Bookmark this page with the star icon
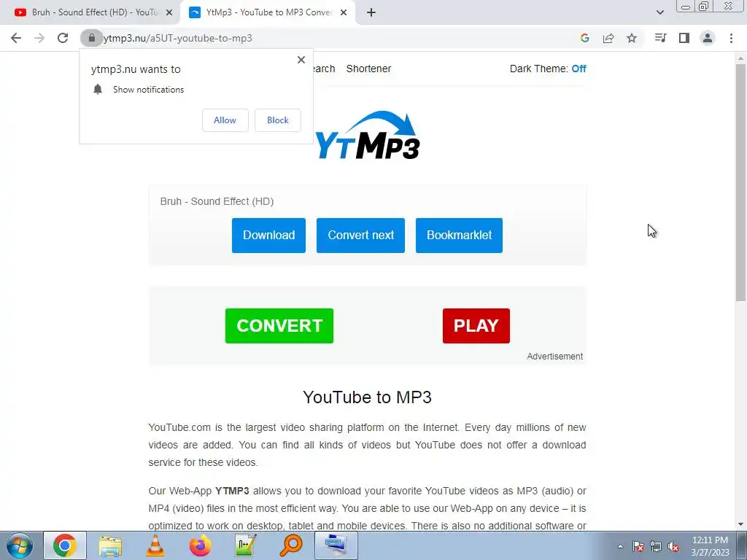 tap(632, 38)
